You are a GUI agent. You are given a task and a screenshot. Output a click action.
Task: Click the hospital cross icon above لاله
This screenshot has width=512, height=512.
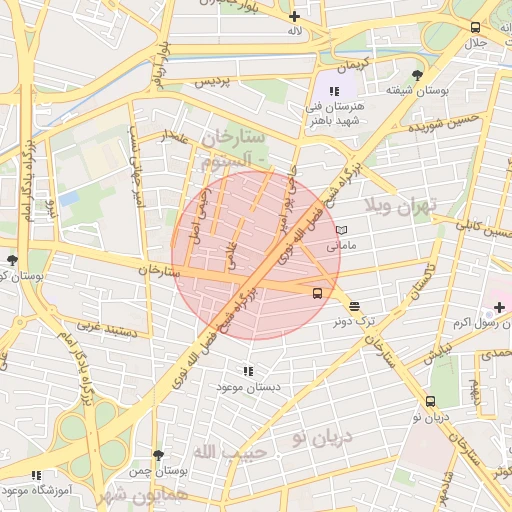click(x=294, y=16)
